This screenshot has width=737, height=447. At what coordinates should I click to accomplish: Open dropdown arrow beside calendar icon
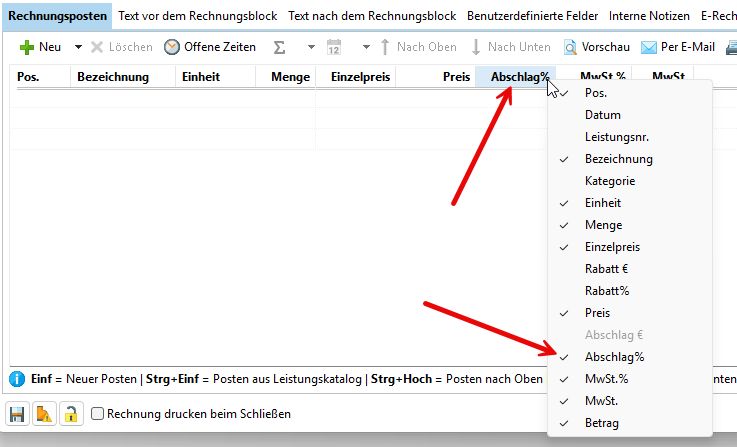[x=366, y=48]
